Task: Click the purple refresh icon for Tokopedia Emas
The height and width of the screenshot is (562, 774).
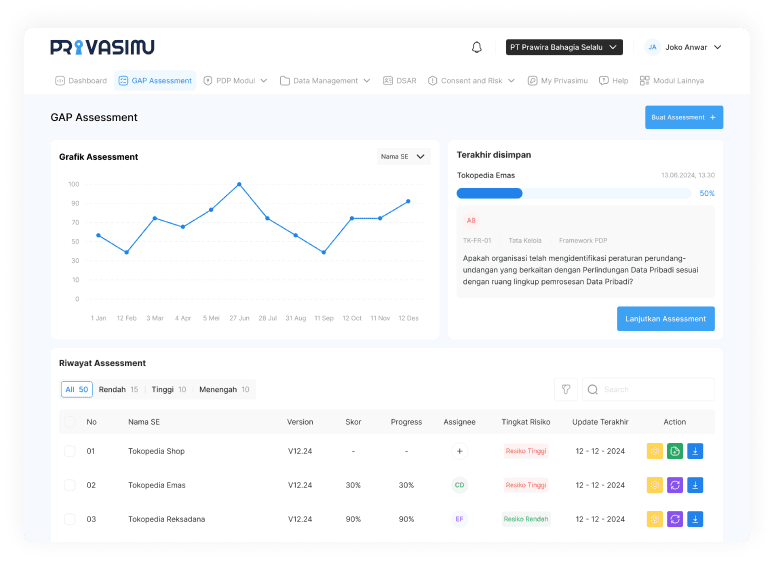Action: 675,485
